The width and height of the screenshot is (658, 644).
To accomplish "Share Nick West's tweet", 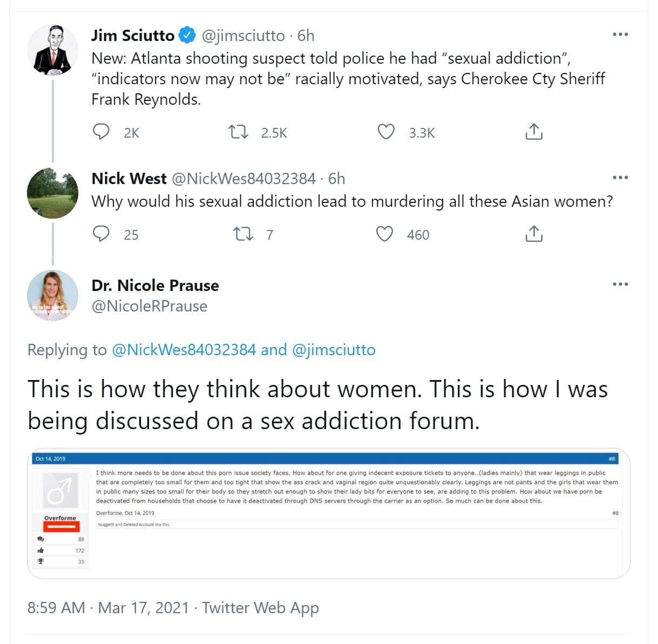I will coord(533,234).
